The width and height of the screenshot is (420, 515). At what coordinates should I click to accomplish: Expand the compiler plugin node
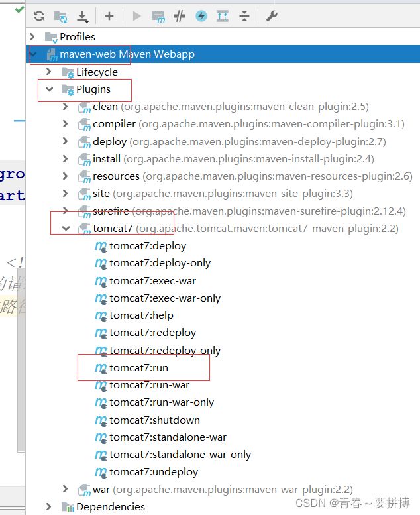point(66,124)
